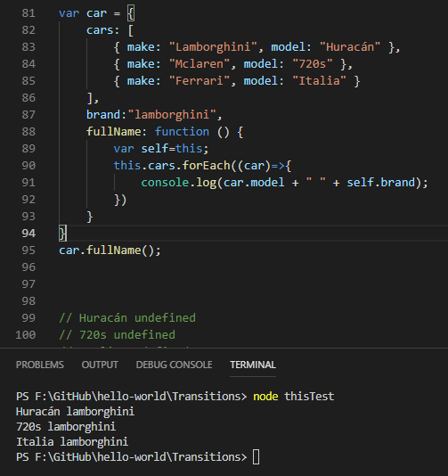Click the comment '// 720s undefined'
This screenshot has height=476, width=448.
point(117,335)
